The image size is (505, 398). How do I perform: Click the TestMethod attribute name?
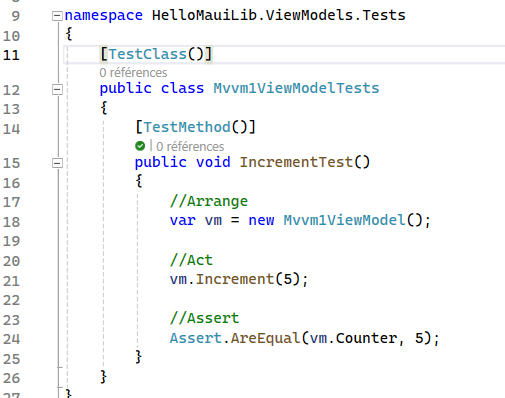click(187, 127)
